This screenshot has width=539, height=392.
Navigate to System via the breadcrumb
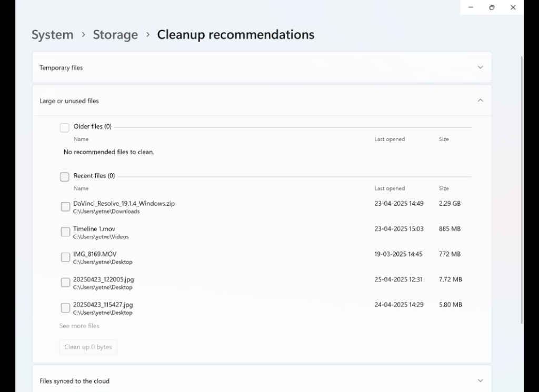coord(52,35)
